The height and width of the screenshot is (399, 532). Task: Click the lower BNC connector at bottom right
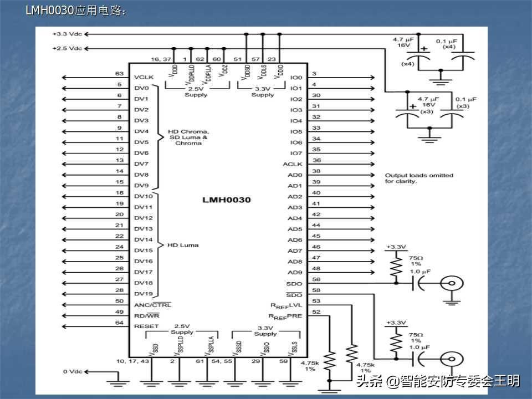click(x=450, y=360)
